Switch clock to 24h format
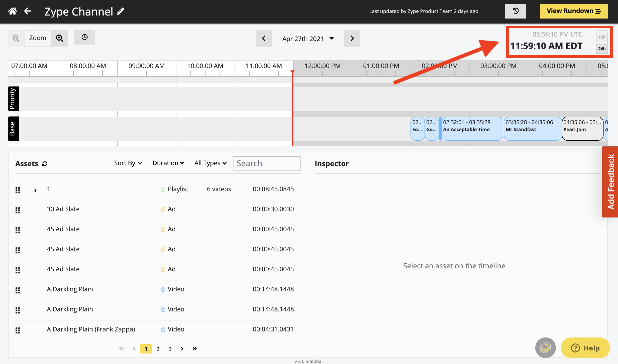The height and width of the screenshot is (364, 618). click(602, 49)
